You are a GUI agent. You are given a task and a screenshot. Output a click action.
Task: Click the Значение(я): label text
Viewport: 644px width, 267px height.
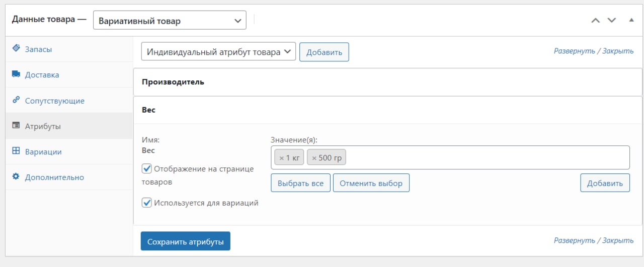point(294,140)
